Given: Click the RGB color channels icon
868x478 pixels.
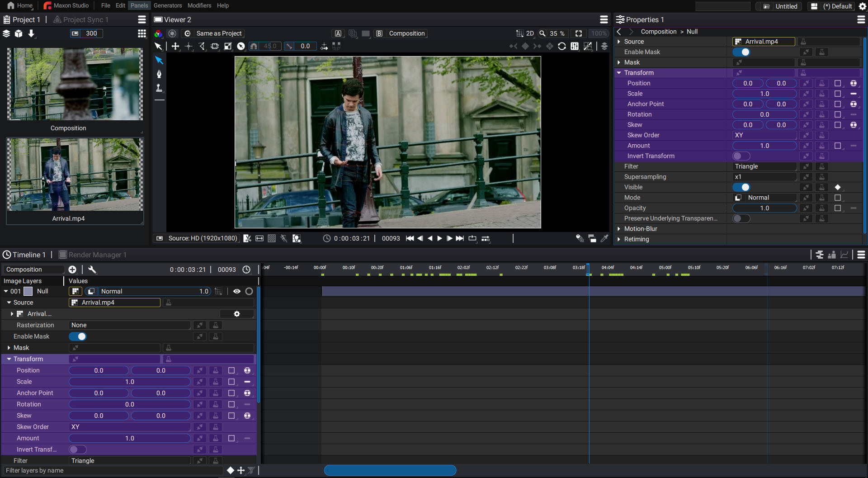Looking at the screenshot, I should point(158,33).
